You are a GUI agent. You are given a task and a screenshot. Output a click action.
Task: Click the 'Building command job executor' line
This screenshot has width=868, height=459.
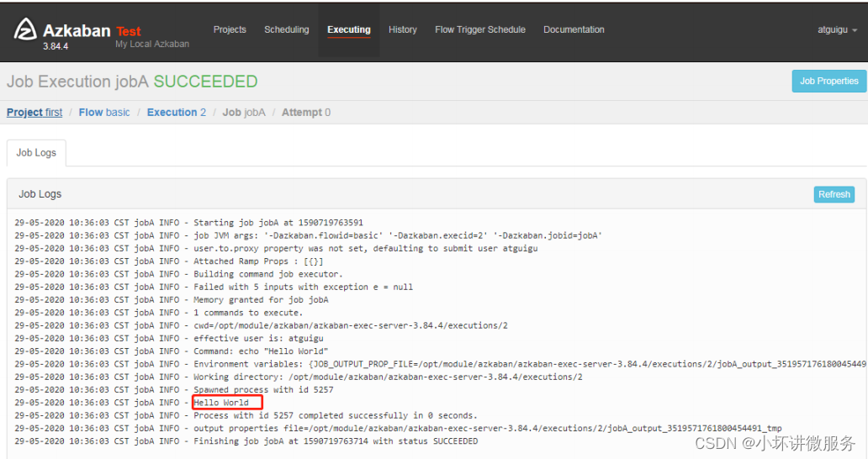[x=178, y=274]
